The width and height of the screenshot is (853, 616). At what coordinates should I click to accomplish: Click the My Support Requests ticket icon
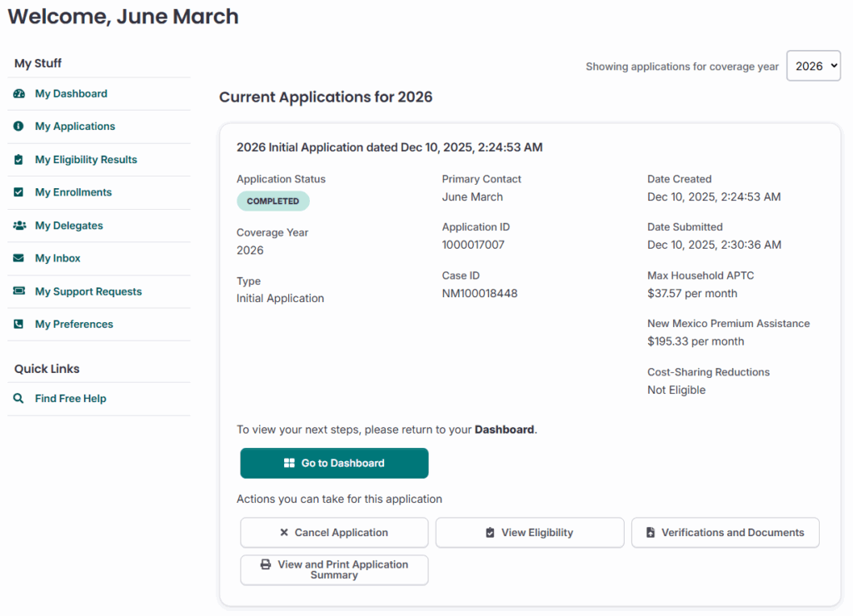[19, 291]
